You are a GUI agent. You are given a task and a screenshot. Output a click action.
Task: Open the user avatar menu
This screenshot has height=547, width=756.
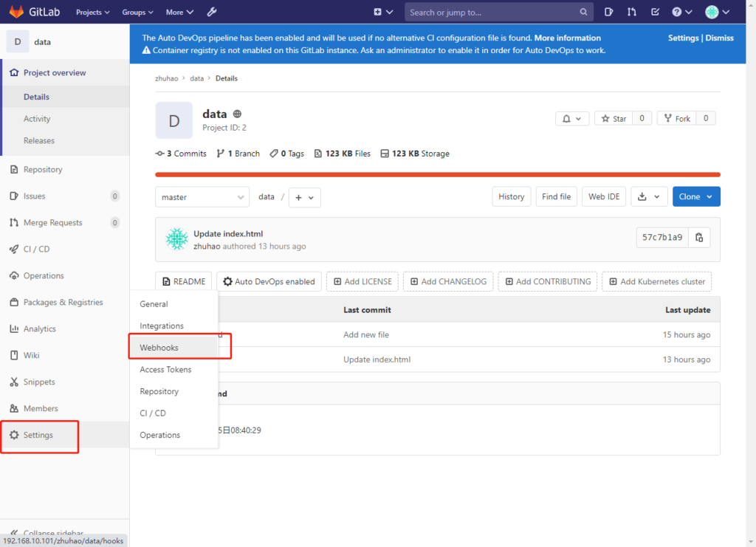(x=717, y=12)
